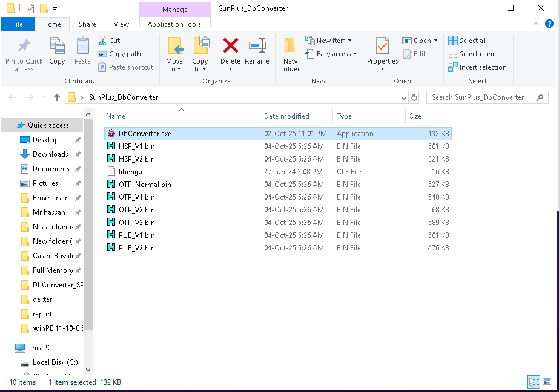Click the Refresh address bar button
This screenshot has width=559, height=392.
[414, 97]
